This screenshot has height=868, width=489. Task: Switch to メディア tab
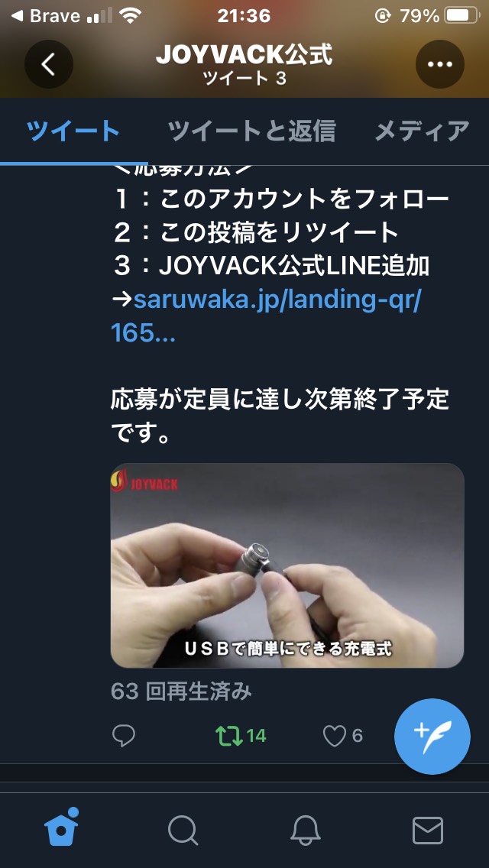tap(423, 131)
